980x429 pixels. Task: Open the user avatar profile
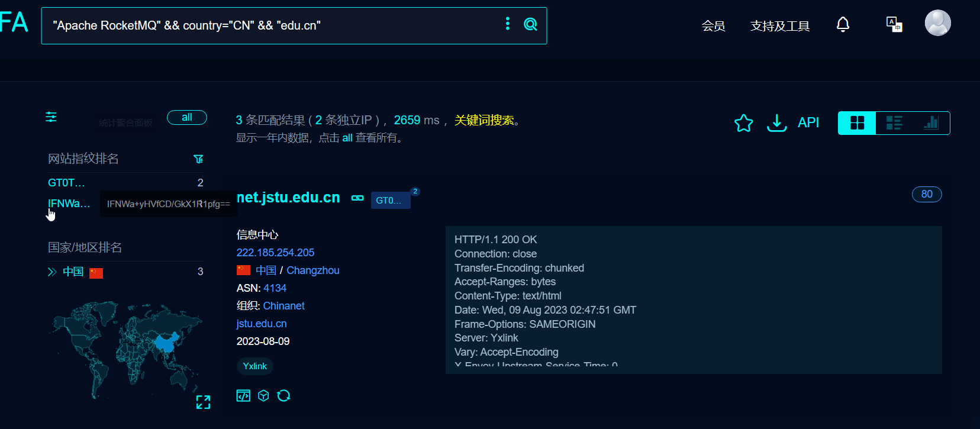pyautogui.click(x=937, y=24)
